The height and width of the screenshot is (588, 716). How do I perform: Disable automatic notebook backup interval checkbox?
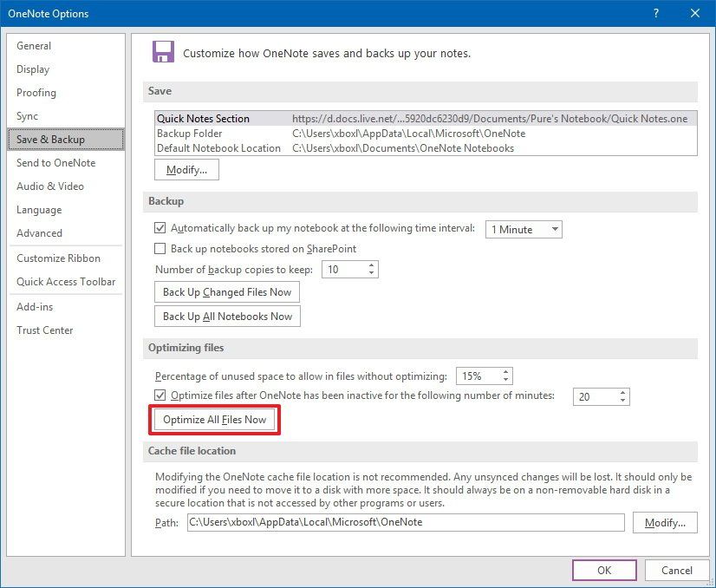coord(159,228)
